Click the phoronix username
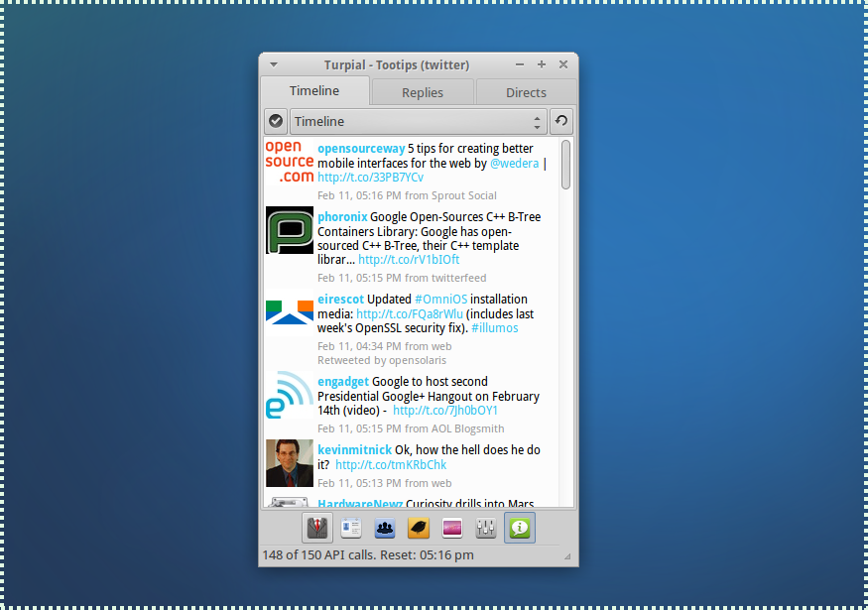Screen dimensions: 868x610 click(342, 217)
